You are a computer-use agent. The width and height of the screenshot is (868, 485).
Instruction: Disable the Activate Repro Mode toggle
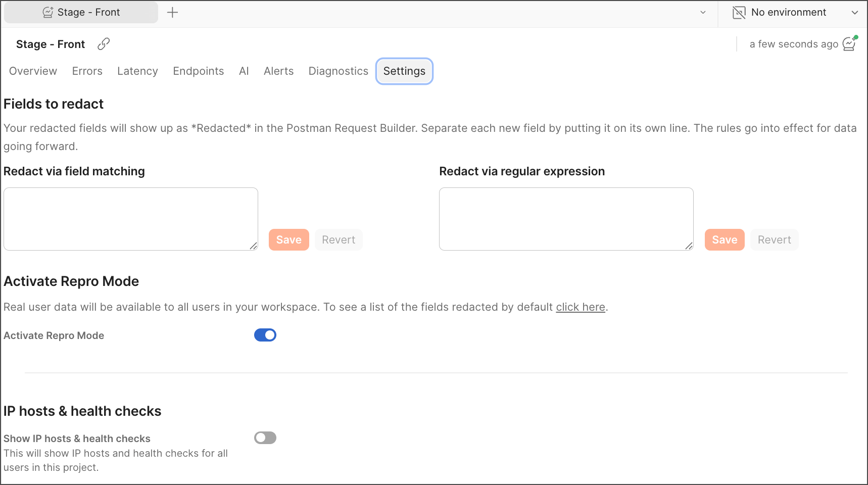(x=265, y=335)
